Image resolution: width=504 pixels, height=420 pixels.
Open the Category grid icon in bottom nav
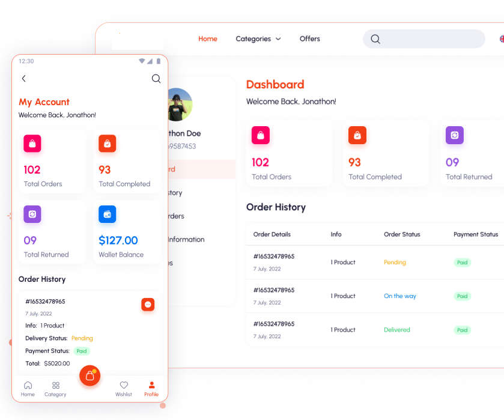[x=55, y=385]
